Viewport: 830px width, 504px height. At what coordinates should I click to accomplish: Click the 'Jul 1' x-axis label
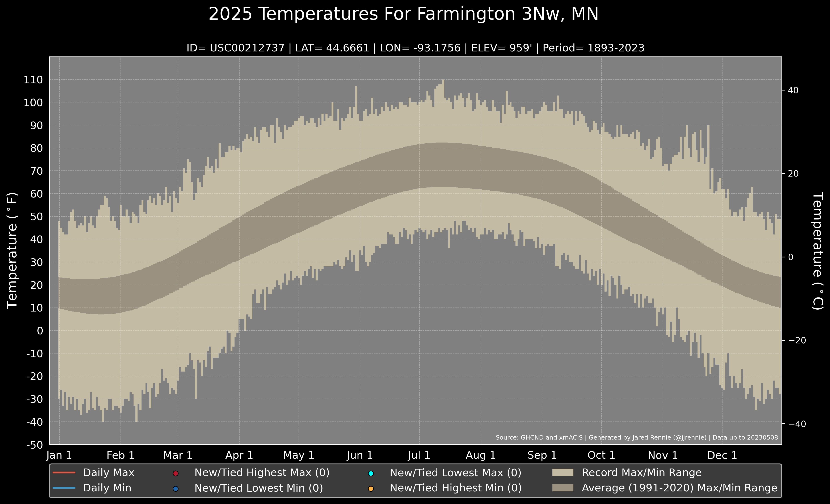point(419,456)
